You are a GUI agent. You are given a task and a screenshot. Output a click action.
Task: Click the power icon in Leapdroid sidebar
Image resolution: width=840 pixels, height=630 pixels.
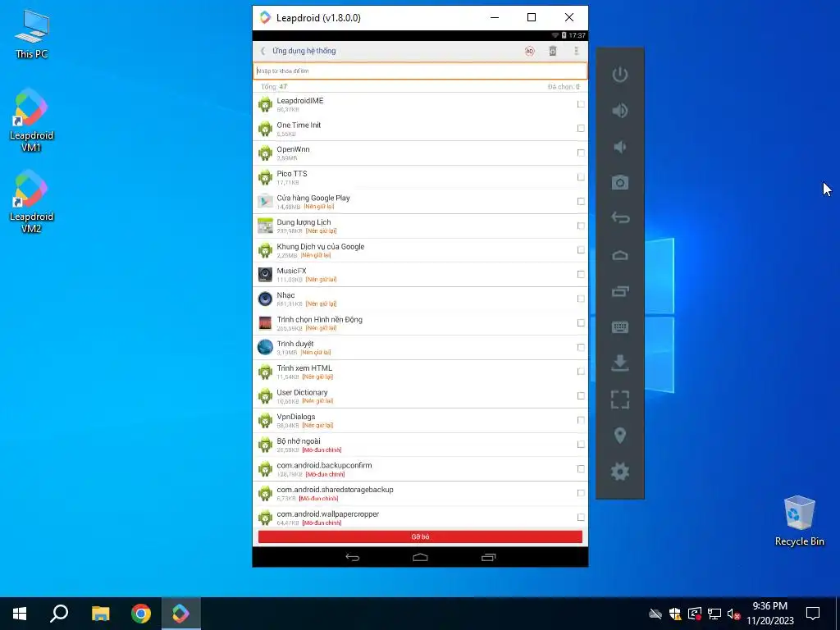pos(620,75)
